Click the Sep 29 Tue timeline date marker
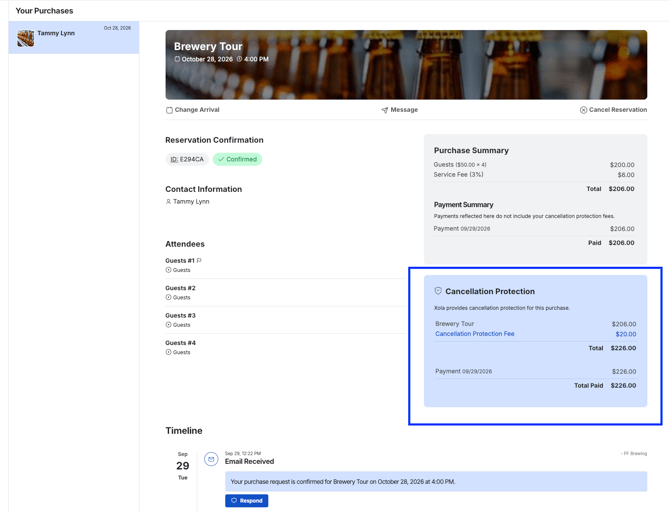The height and width of the screenshot is (513, 670). click(182, 466)
